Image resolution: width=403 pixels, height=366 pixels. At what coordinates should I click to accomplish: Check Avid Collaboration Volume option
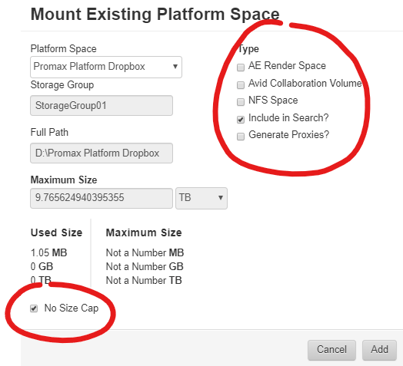click(240, 85)
